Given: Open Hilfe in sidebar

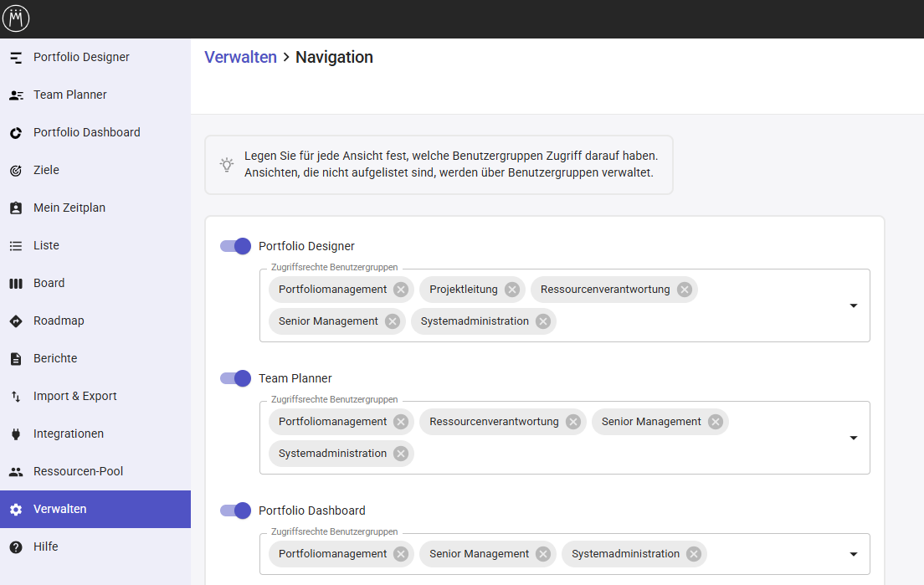Looking at the screenshot, I should pyautogui.click(x=95, y=547).
